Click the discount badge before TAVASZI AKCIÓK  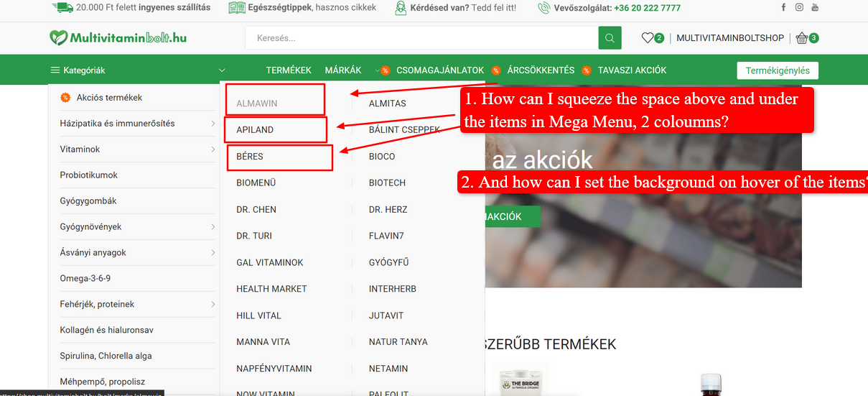pyautogui.click(x=587, y=70)
